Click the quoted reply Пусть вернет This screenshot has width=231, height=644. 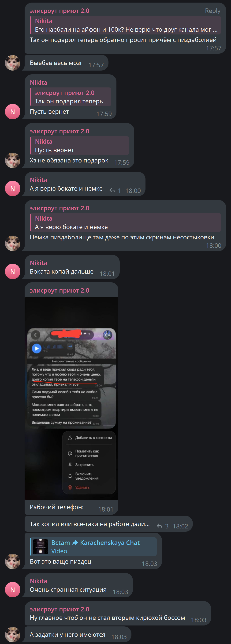79,146
